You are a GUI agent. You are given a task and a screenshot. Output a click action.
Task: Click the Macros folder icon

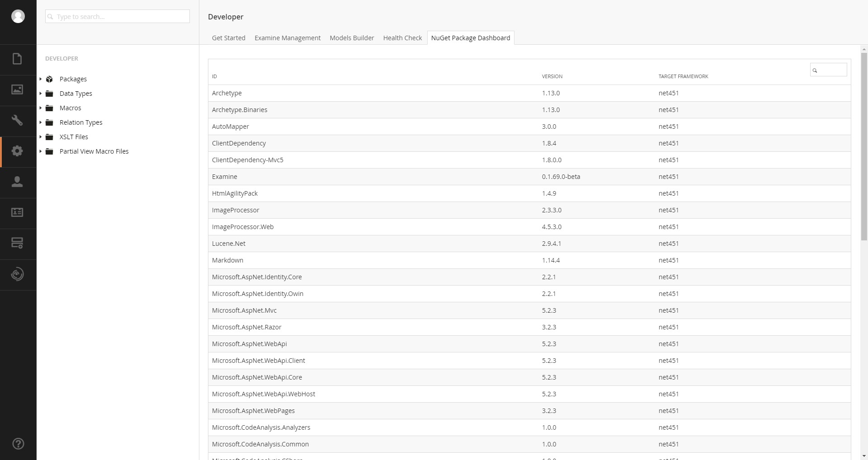[x=50, y=108]
